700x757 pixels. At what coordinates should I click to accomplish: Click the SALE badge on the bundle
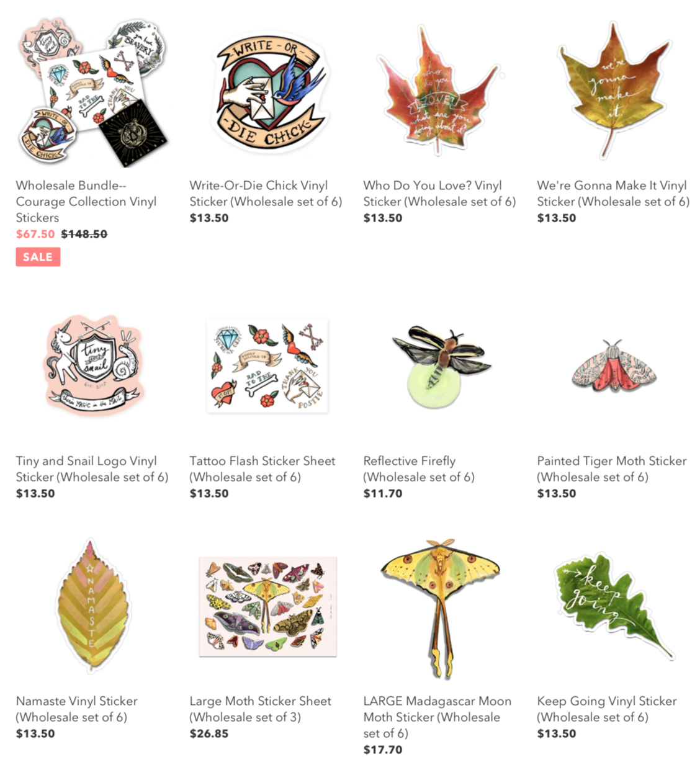click(38, 257)
